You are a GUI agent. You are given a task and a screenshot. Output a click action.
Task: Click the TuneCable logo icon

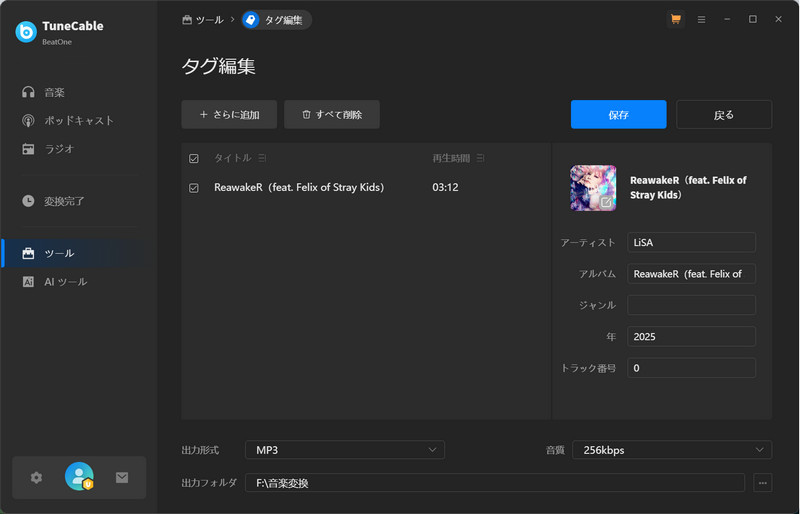pyautogui.click(x=26, y=32)
